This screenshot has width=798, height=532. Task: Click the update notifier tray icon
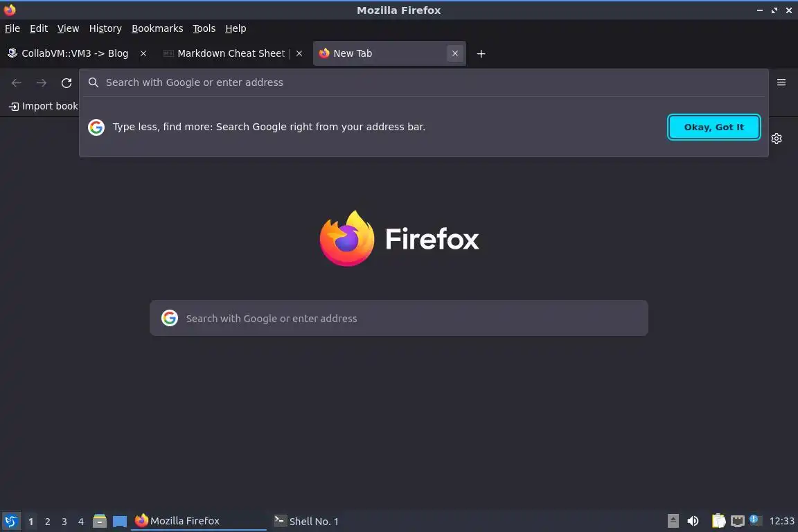755,520
